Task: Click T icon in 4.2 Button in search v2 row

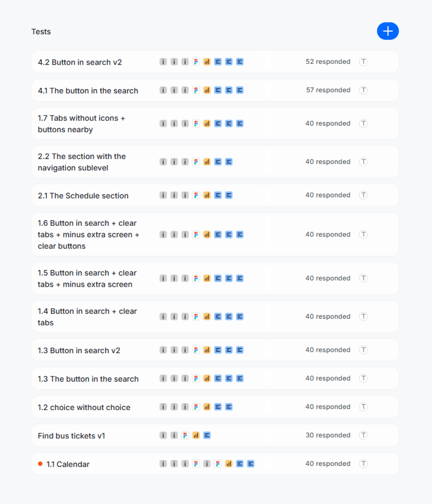Action: 363,62
